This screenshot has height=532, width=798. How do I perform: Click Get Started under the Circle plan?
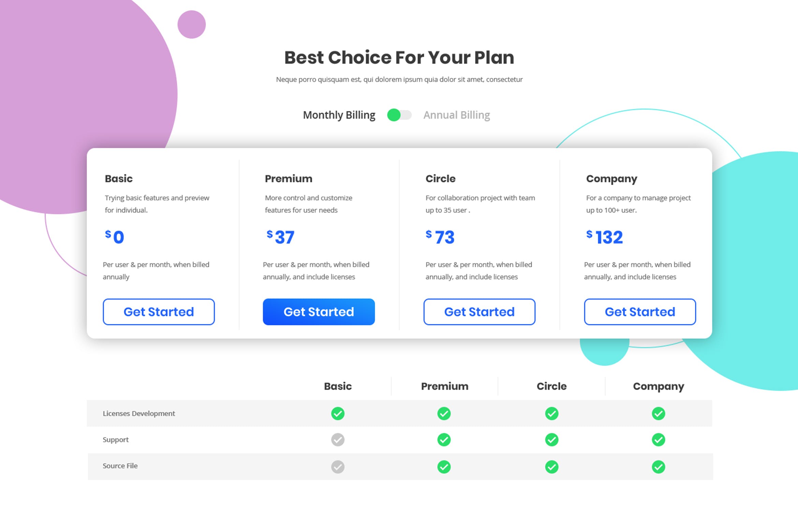pos(479,311)
